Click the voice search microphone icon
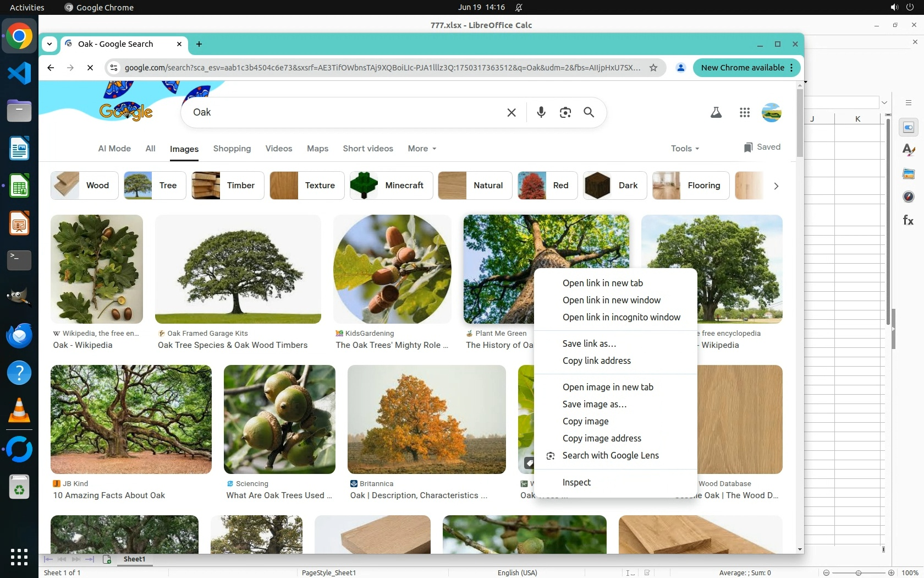 pos(541,112)
